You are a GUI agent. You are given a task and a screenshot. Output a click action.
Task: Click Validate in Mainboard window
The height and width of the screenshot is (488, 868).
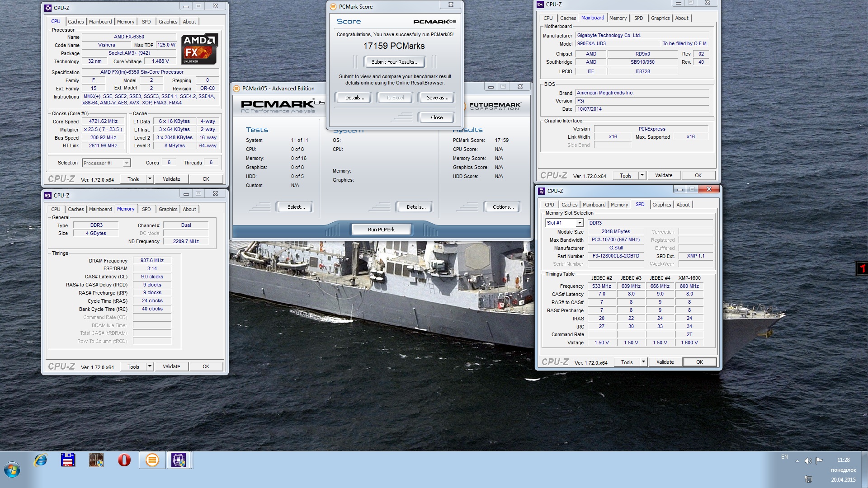tap(664, 175)
